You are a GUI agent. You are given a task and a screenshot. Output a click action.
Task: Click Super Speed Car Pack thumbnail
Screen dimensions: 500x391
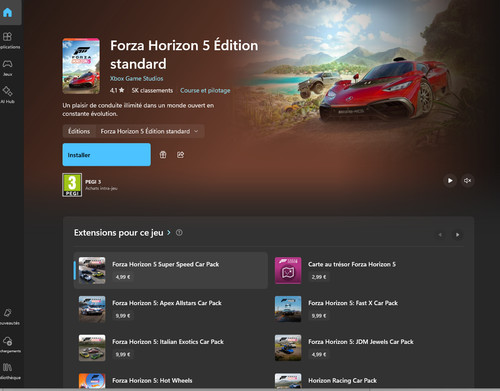(92, 270)
